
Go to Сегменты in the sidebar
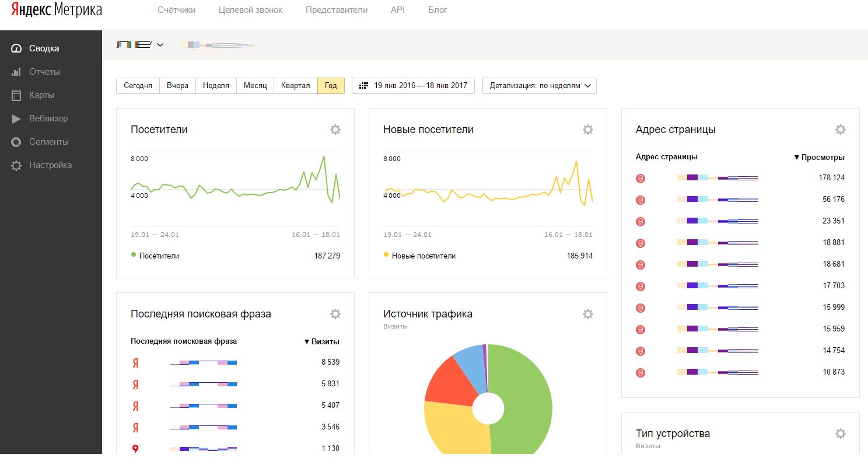point(48,142)
